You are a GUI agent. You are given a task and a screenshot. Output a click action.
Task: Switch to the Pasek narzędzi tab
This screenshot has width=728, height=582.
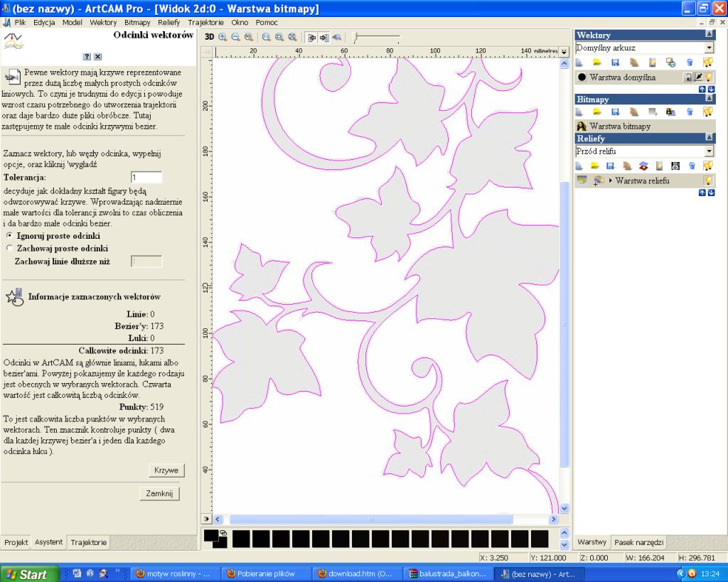[639, 542]
